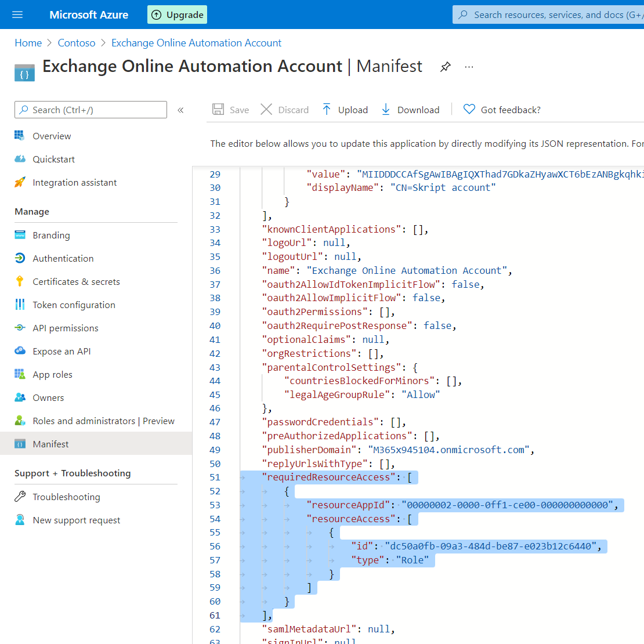Screen dimensions: 644x644
Task: Select Manifest in sidebar
Action: click(x=96, y=444)
